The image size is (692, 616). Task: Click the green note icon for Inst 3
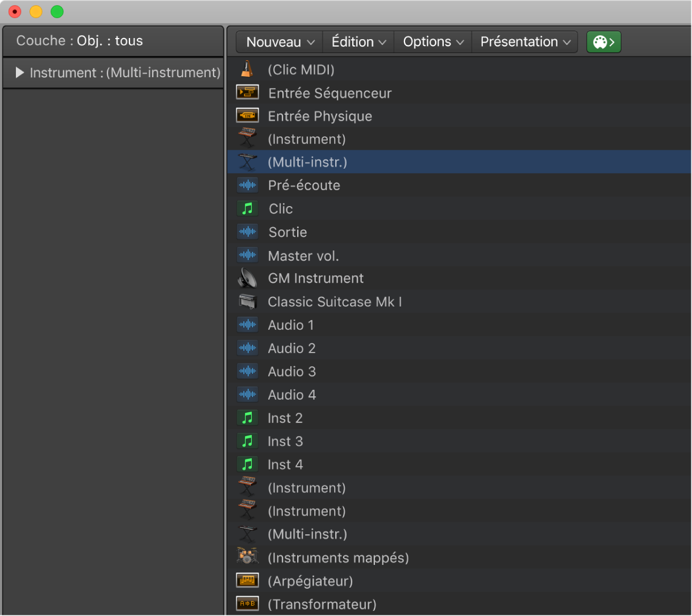[247, 441]
